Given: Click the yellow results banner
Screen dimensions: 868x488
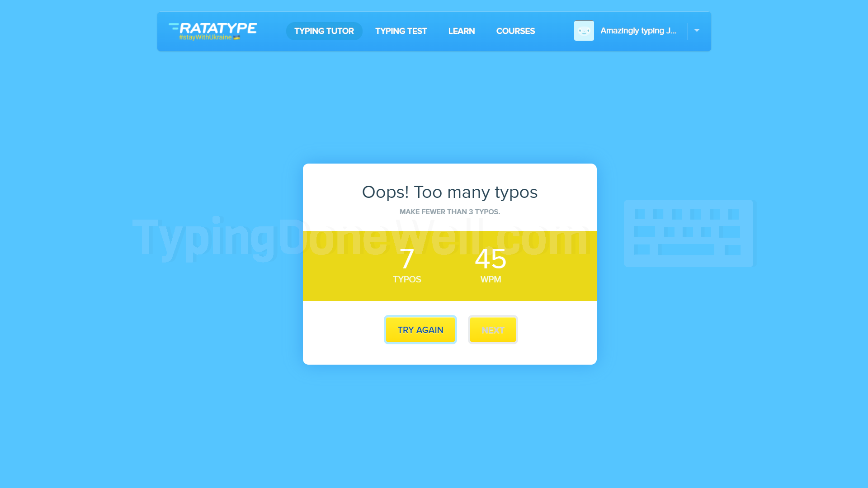Looking at the screenshot, I should click(449, 266).
